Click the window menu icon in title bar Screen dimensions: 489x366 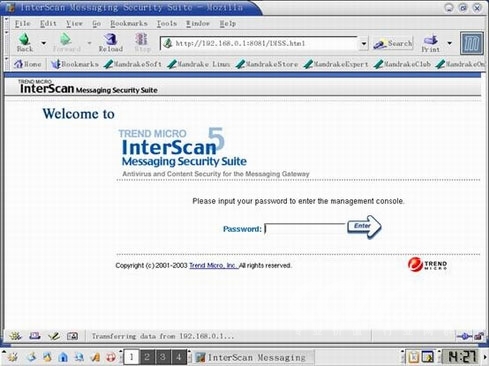pos(10,7)
